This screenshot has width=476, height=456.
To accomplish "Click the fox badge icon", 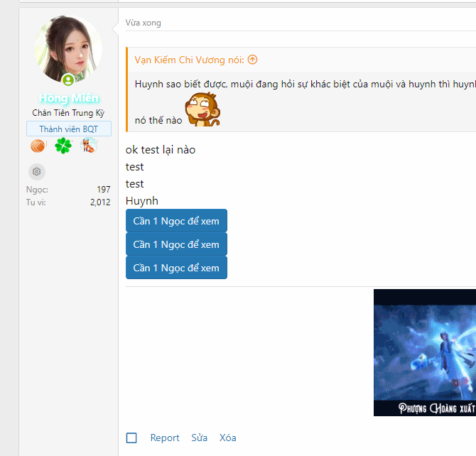I will (x=89, y=146).
